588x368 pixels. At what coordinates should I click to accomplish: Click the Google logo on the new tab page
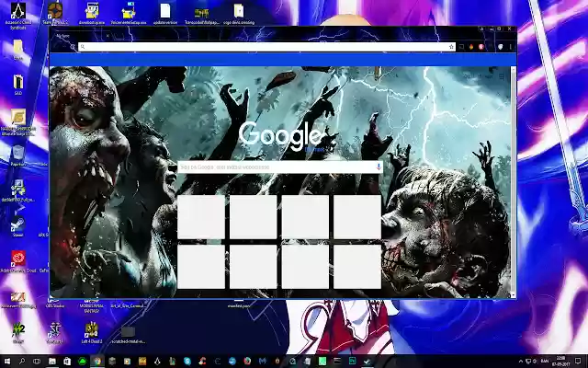coord(280,135)
